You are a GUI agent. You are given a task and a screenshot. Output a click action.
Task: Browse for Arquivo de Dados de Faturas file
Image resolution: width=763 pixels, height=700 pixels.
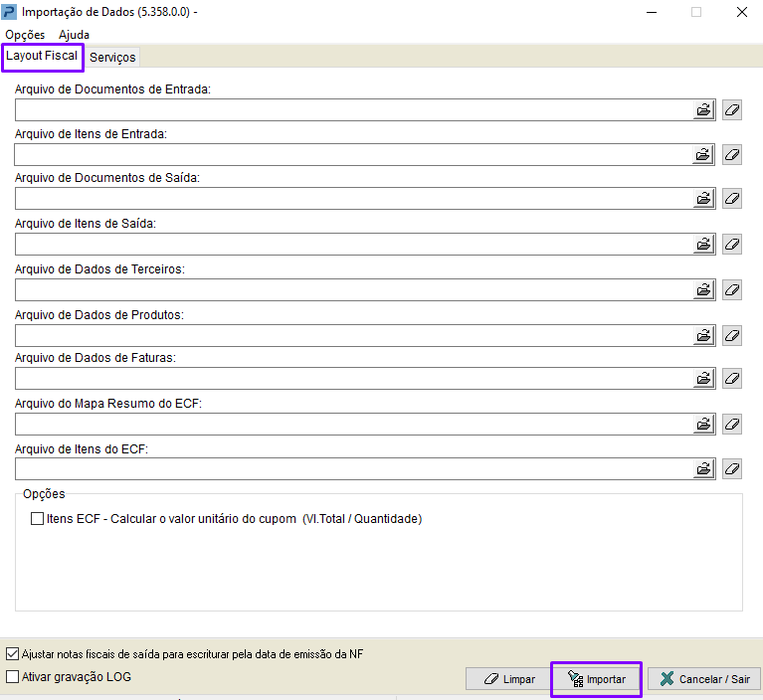point(703,379)
